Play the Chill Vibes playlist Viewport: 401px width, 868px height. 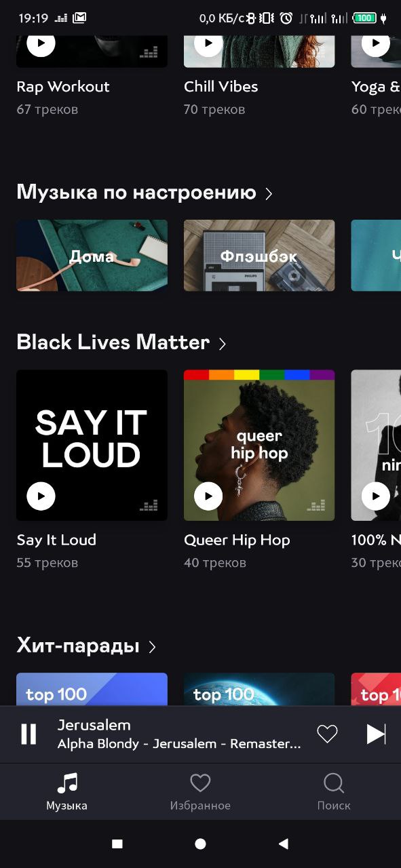click(208, 44)
